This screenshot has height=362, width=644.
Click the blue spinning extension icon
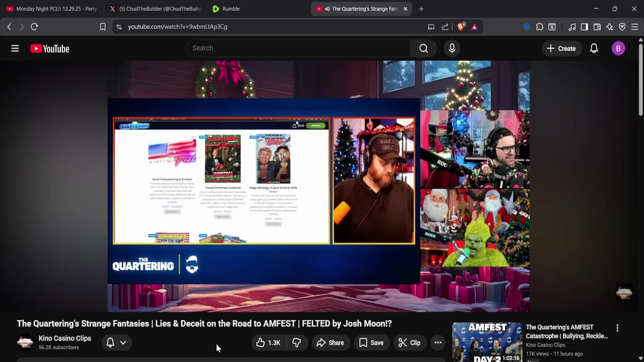point(527,27)
